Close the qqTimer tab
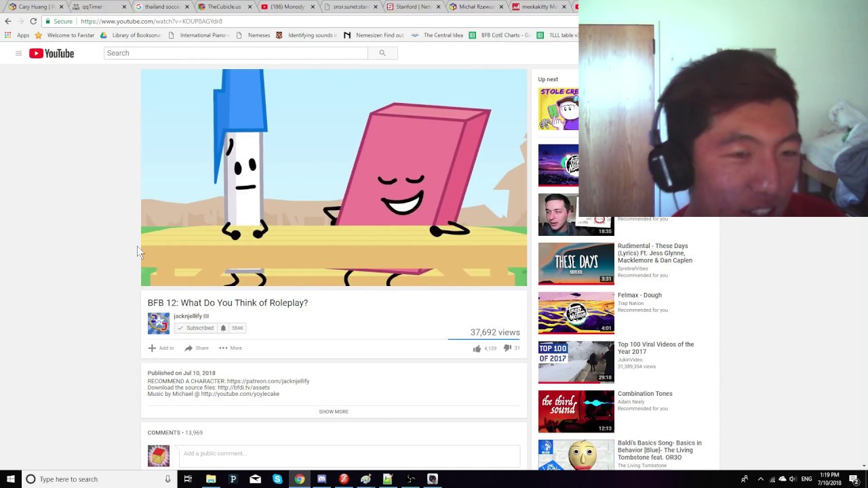Viewport: 868px width, 488px height. [124, 7]
